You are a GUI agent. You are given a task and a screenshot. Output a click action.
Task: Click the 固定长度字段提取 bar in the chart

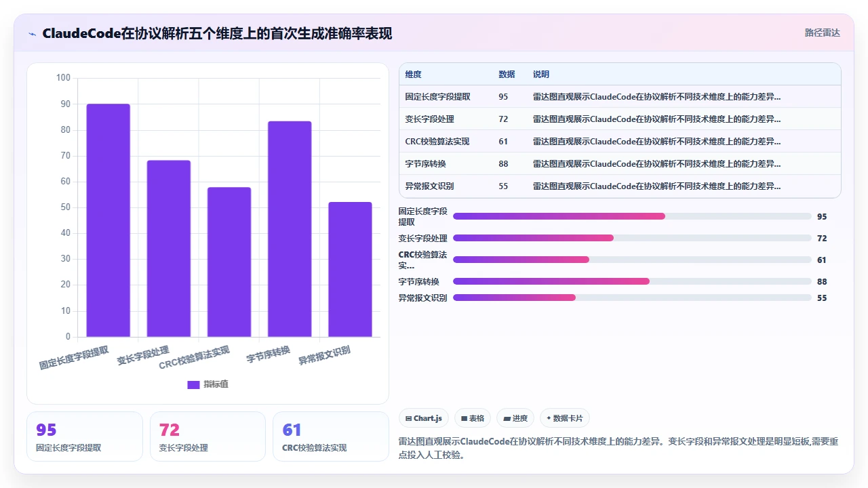point(108,220)
